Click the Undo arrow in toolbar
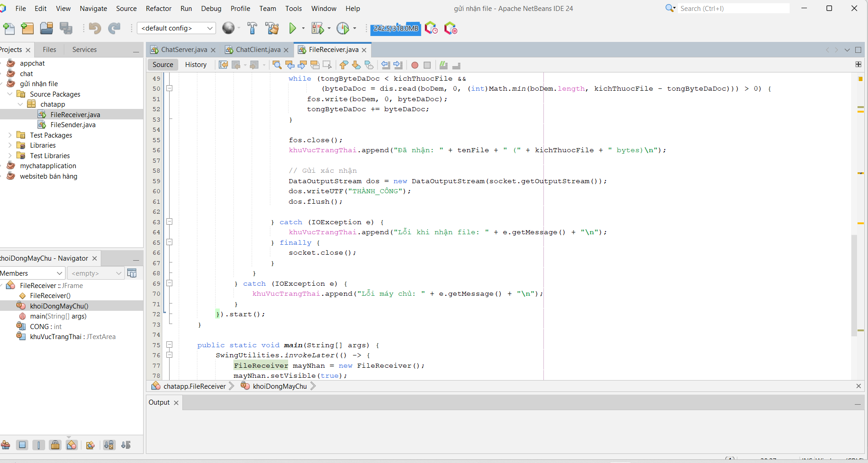Image resolution: width=868 pixels, height=463 pixels. pyautogui.click(x=94, y=28)
